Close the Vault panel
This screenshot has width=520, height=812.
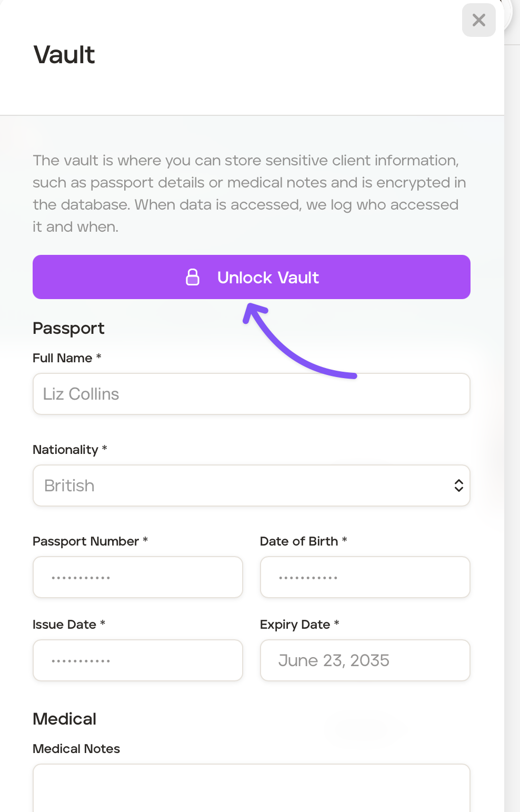click(478, 20)
